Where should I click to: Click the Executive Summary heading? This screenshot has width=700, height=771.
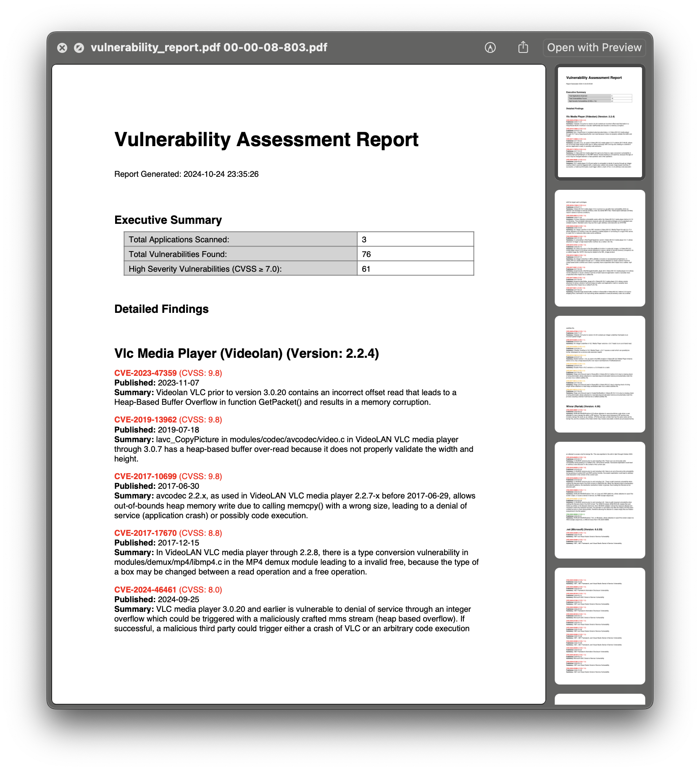(168, 220)
